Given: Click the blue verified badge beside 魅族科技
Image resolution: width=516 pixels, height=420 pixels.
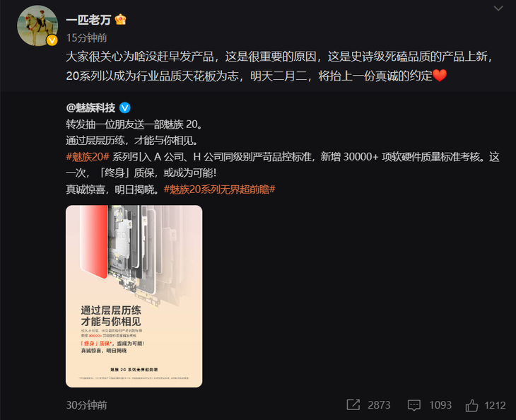Looking at the screenshot, I should (x=124, y=107).
